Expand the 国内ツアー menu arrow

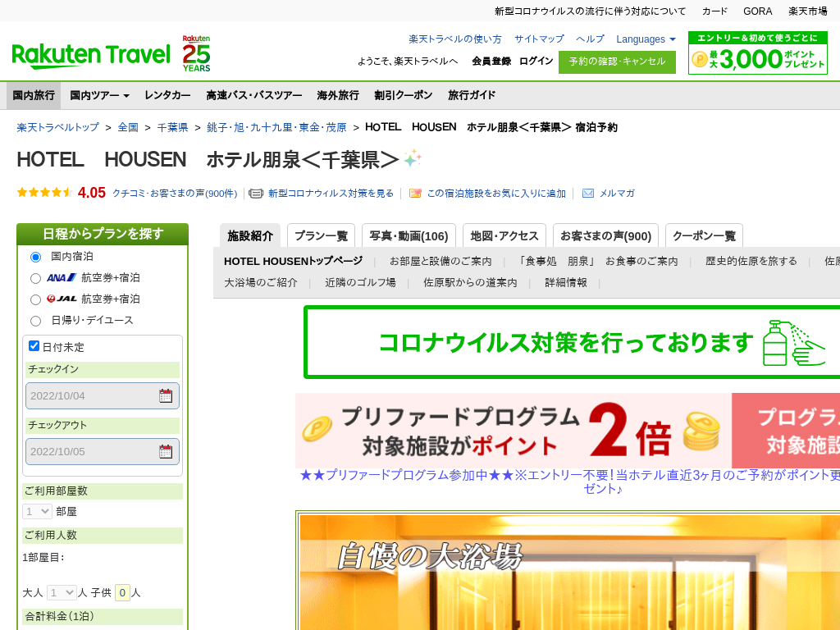(126, 96)
